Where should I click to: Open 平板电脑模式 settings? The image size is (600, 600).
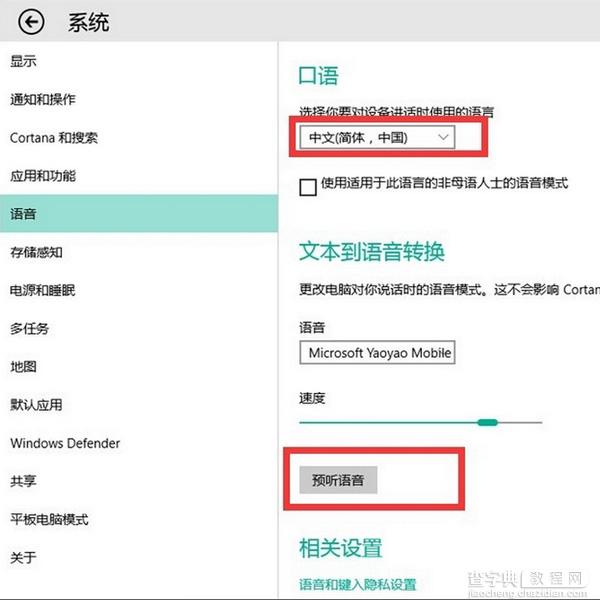(49, 519)
